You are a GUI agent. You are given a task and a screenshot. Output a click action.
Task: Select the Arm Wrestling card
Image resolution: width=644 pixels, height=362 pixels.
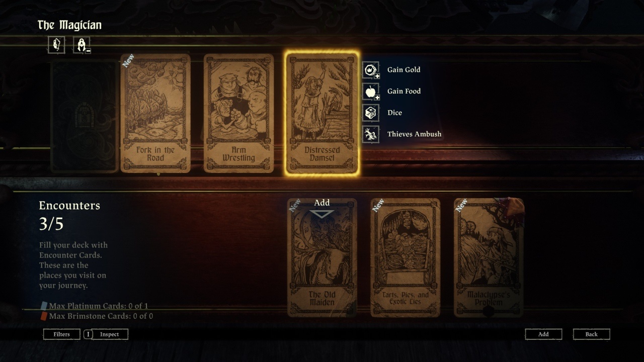pyautogui.click(x=238, y=113)
